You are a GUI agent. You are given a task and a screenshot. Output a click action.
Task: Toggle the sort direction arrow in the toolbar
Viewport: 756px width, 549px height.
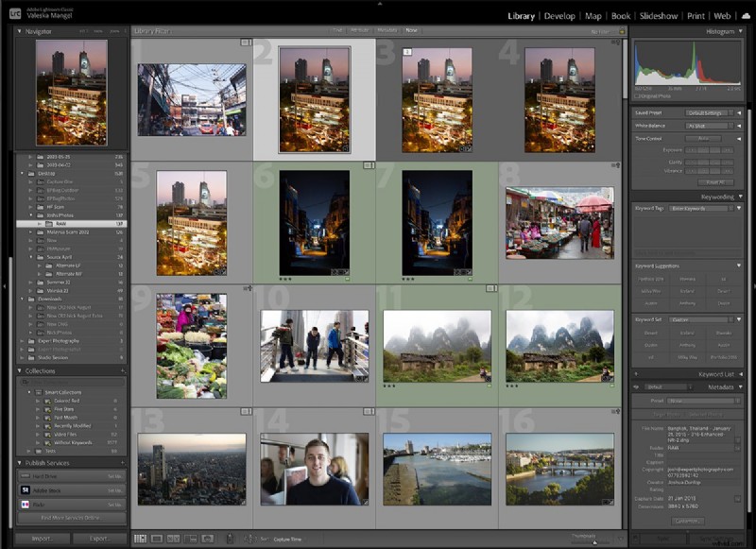click(x=250, y=539)
